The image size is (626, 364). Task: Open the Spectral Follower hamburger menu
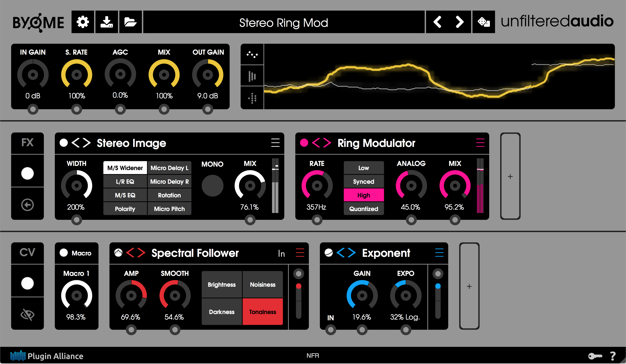300,253
